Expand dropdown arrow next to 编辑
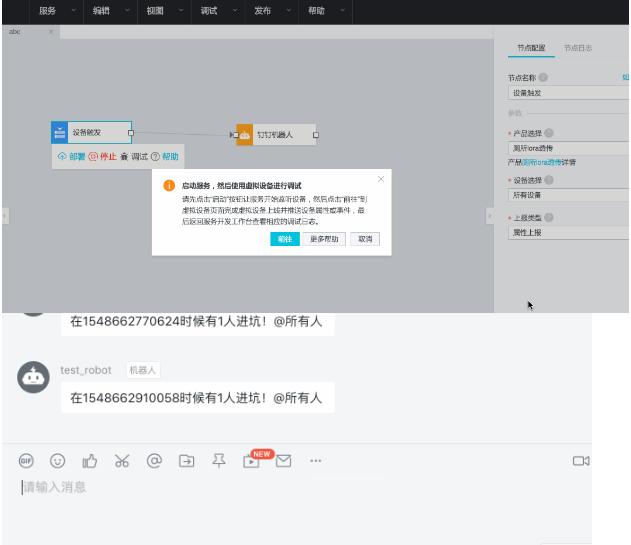 coord(127,10)
